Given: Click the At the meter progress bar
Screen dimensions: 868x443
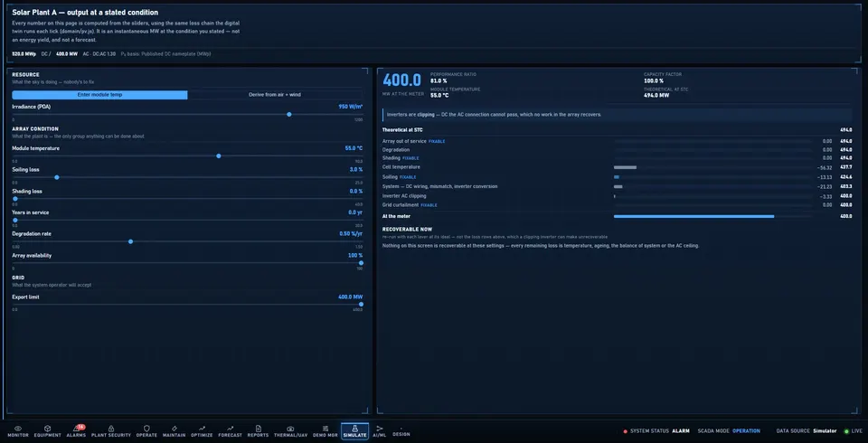Looking at the screenshot, I should coord(712,216).
